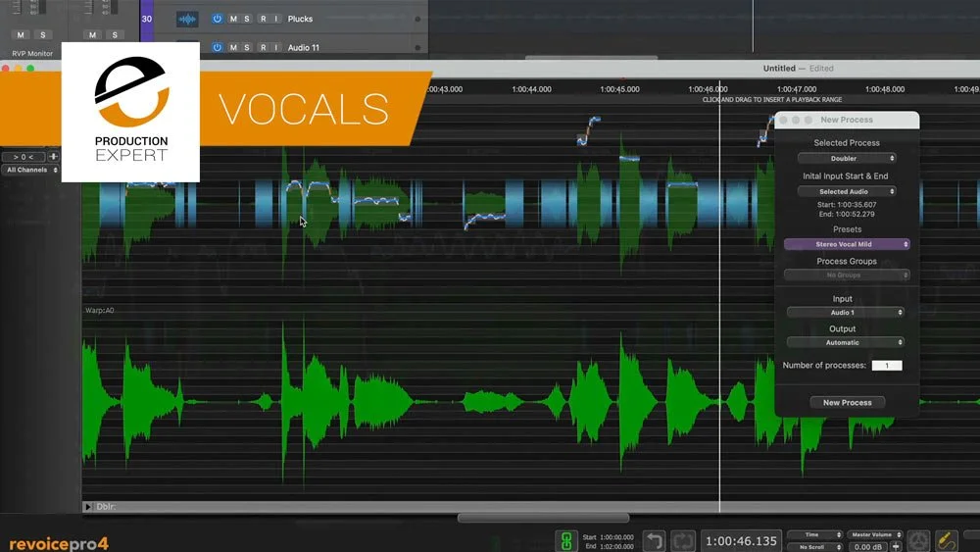Solo the RVP Monitor channel strip
The image size is (980, 552).
[x=42, y=35]
